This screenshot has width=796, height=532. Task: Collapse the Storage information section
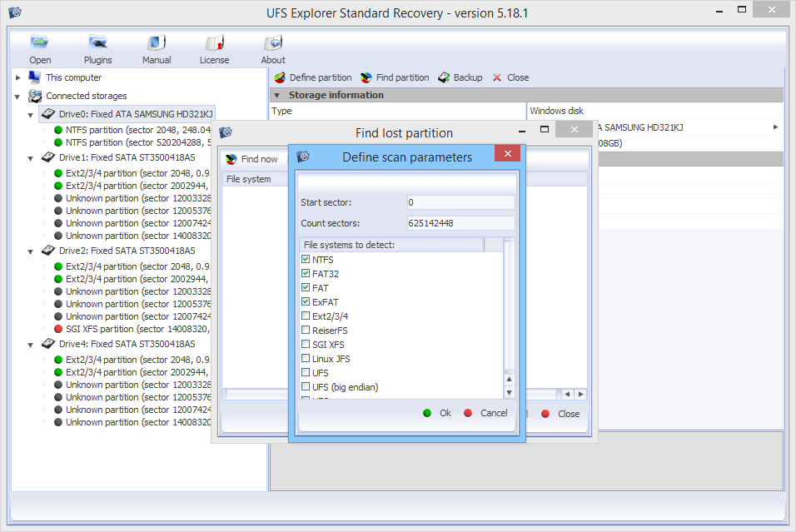pyautogui.click(x=277, y=94)
